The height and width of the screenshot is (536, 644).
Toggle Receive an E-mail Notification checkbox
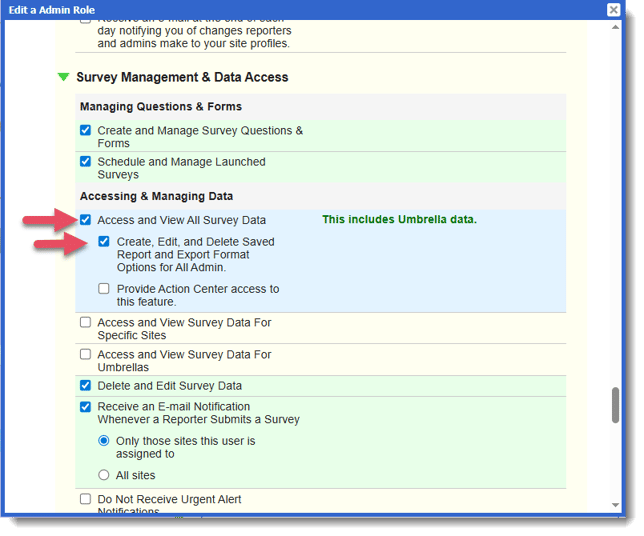(x=86, y=407)
